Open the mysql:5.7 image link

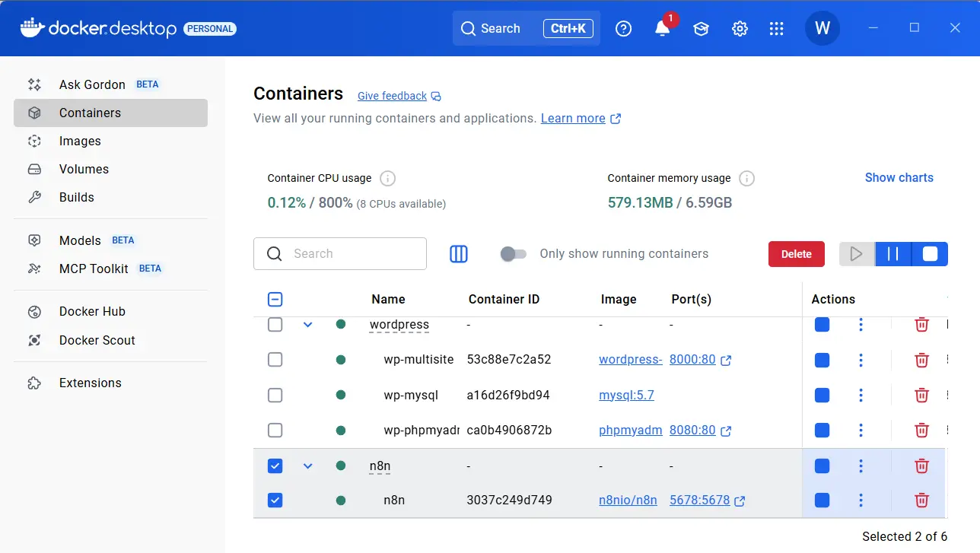click(x=626, y=396)
